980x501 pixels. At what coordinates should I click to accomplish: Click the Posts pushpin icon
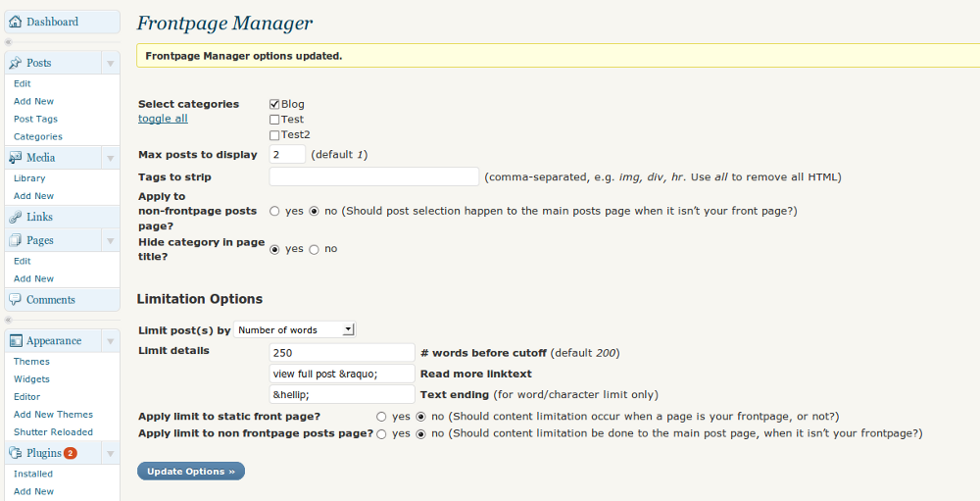coord(16,63)
